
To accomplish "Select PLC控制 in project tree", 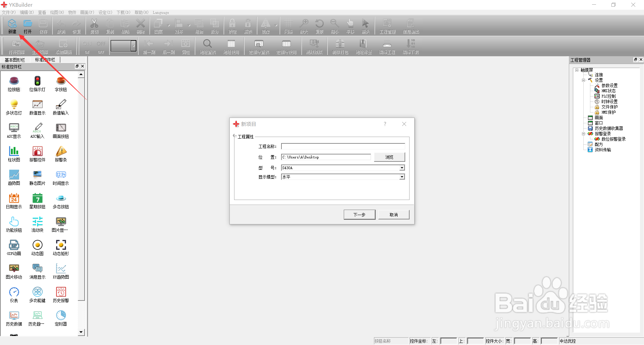I will (608, 96).
